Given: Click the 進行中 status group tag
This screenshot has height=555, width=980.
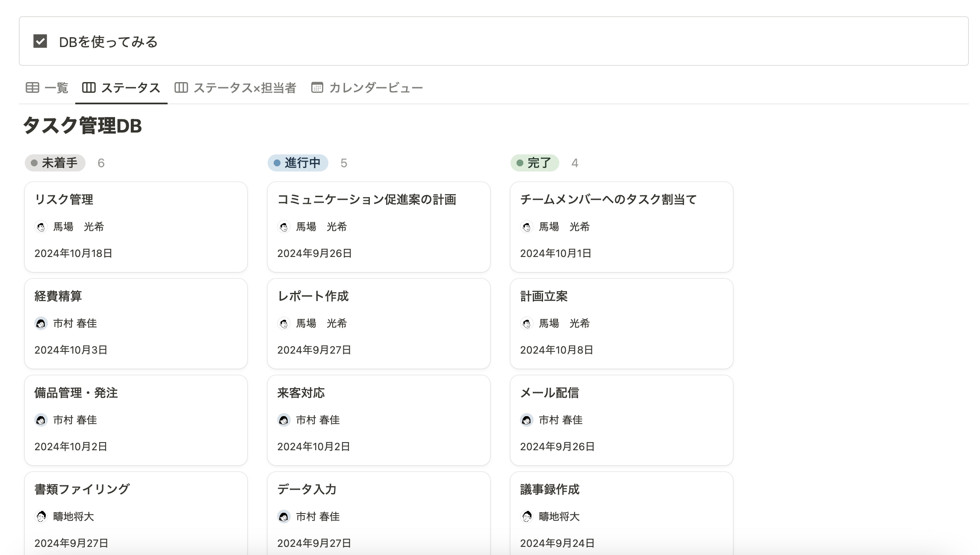Looking at the screenshot, I should [x=298, y=163].
